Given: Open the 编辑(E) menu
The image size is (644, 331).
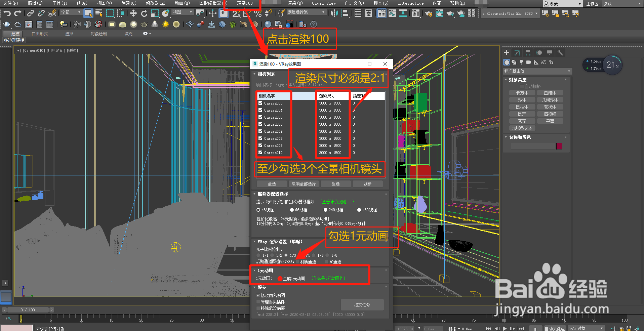Looking at the screenshot, I should [x=35, y=3].
